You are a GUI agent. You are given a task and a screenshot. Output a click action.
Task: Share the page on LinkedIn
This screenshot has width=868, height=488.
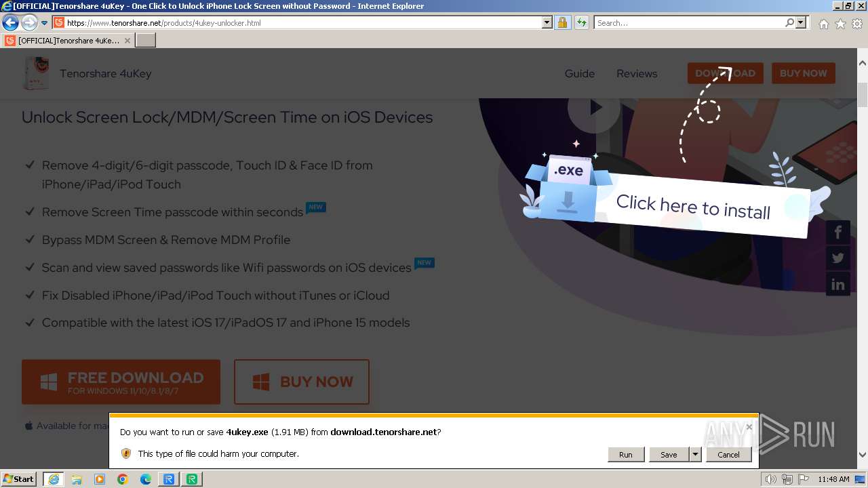[838, 284]
